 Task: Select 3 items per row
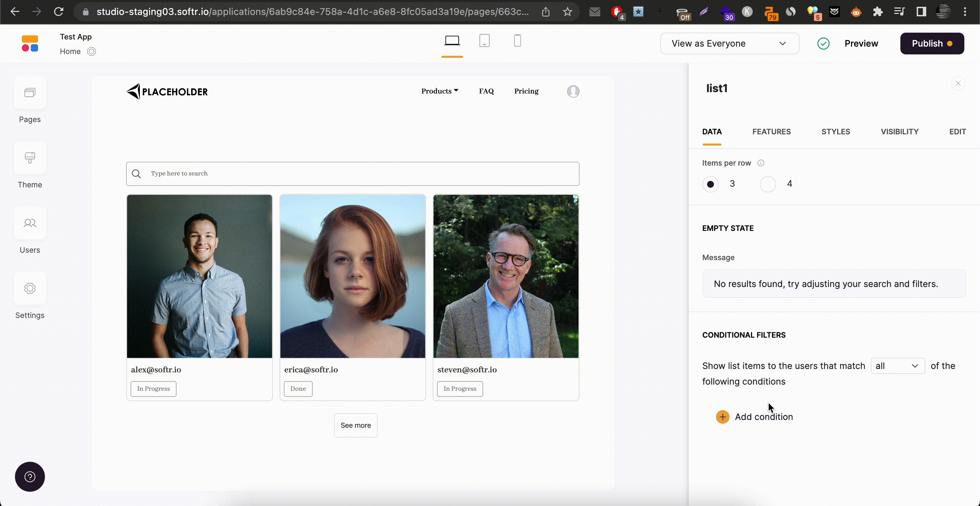tap(710, 184)
